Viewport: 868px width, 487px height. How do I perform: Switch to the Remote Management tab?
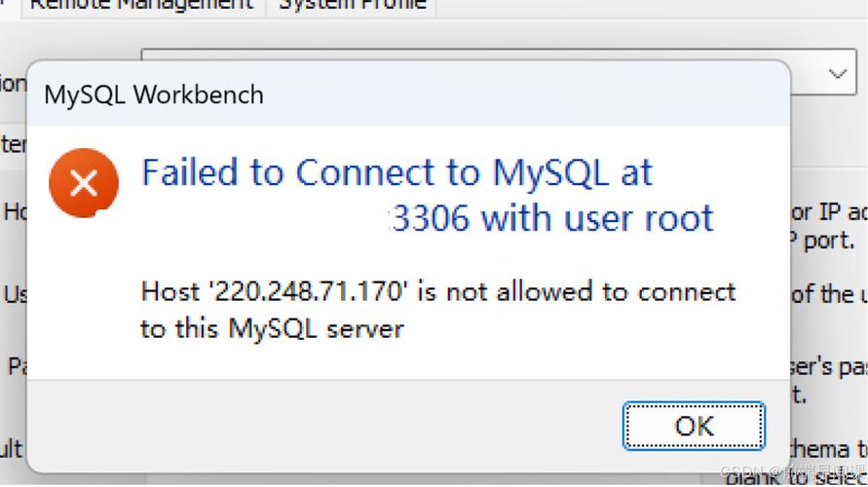pyautogui.click(x=140, y=5)
